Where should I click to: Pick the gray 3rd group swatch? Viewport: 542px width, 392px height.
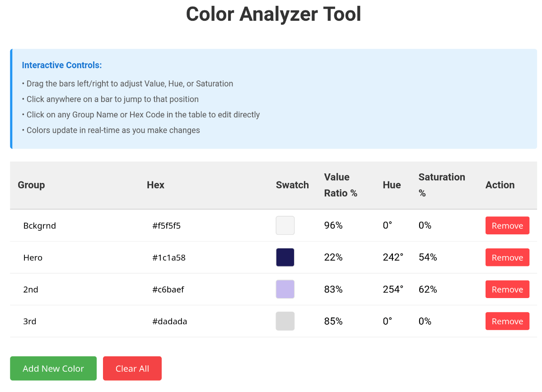(285, 321)
